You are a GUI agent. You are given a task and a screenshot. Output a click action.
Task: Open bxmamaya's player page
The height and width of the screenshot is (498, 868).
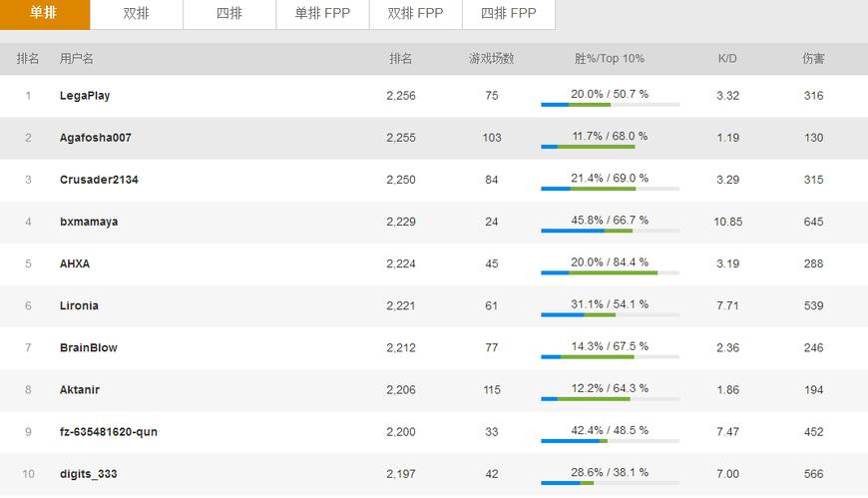[x=89, y=222]
